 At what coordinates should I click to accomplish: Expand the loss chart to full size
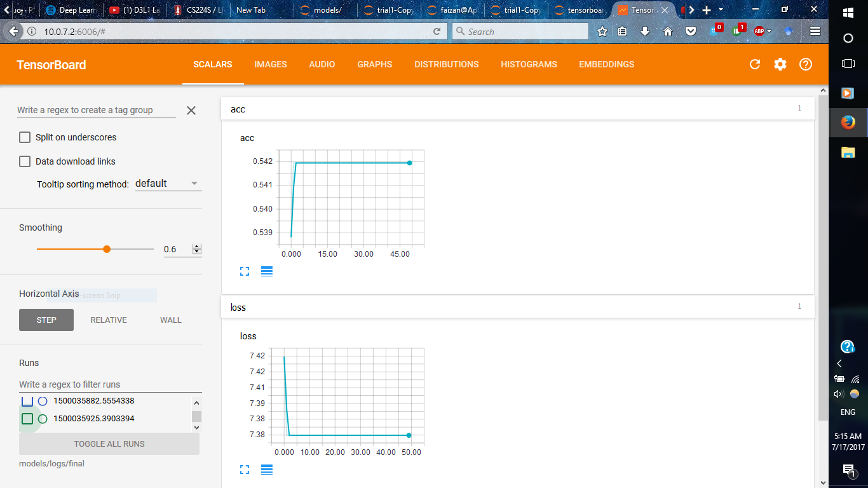point(245,470)
